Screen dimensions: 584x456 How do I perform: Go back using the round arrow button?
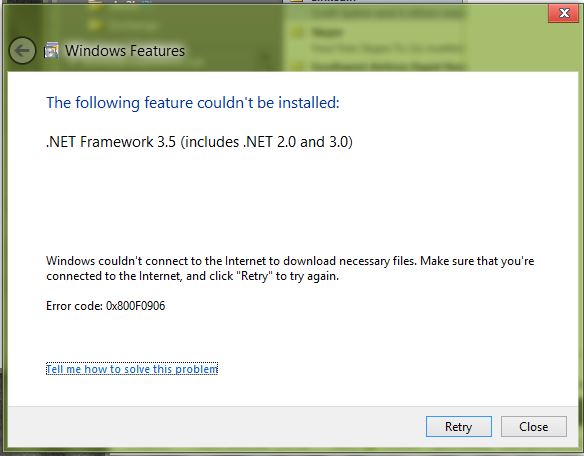click(x=22, y=50)
